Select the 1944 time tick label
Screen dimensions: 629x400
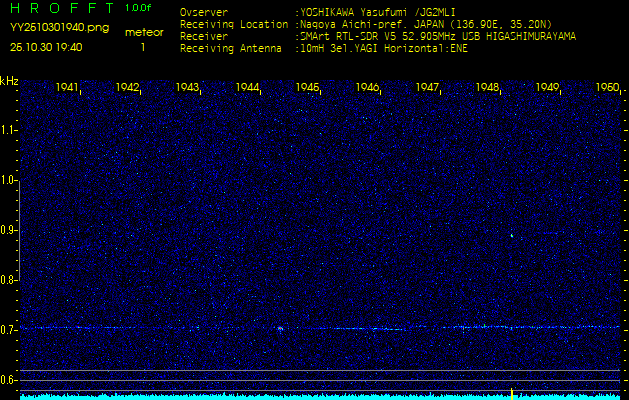[248, 88]
